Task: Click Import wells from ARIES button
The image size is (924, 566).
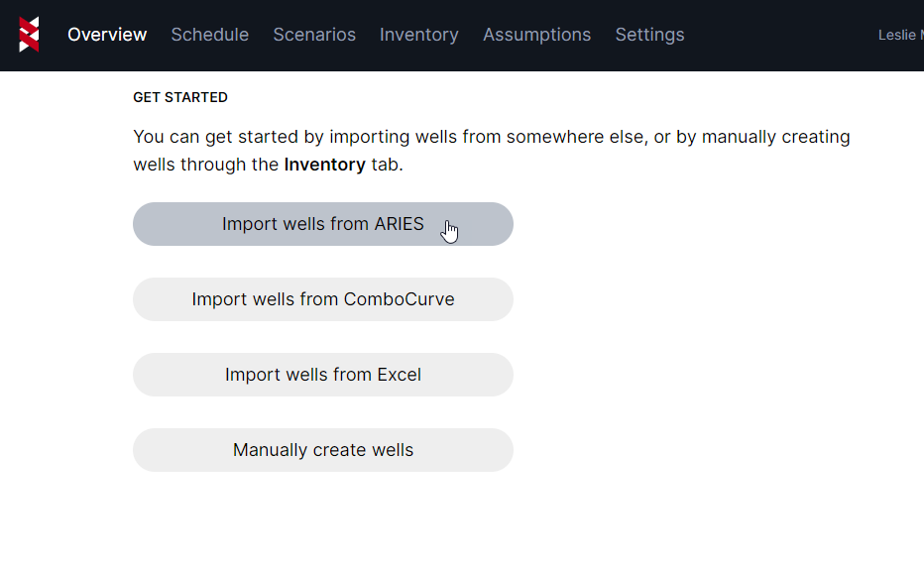Action: 323,224
